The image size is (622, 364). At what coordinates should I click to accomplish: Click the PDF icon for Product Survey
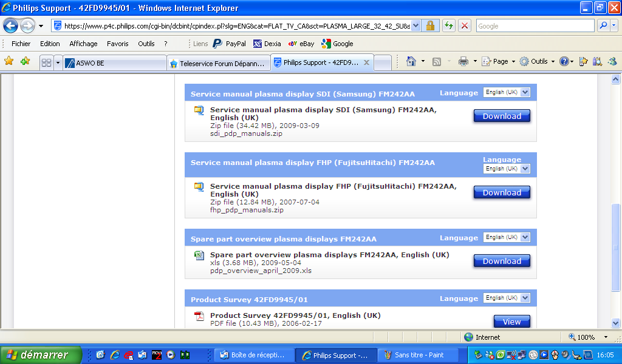click(199, 316)
